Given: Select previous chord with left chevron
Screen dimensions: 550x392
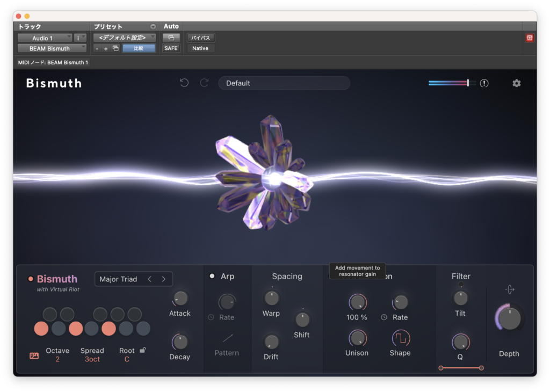Looking at the screenshot, I should click(x=150, y=279).
